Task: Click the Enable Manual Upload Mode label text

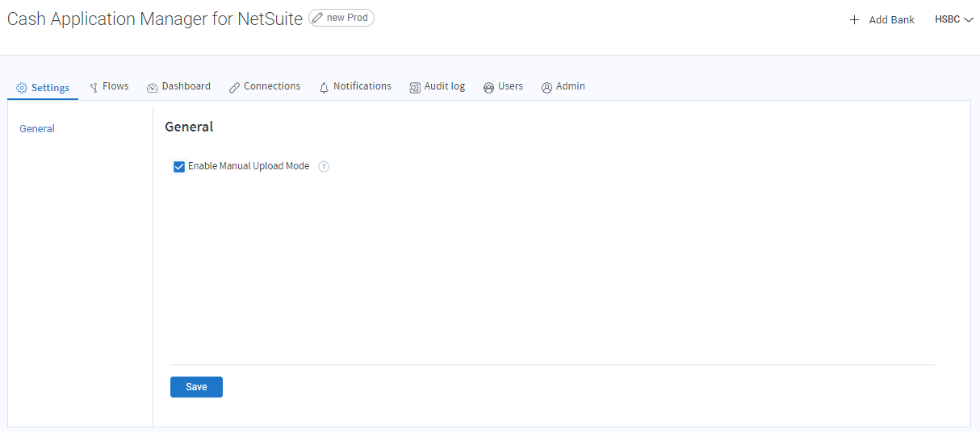Action: tap(249, 166)
